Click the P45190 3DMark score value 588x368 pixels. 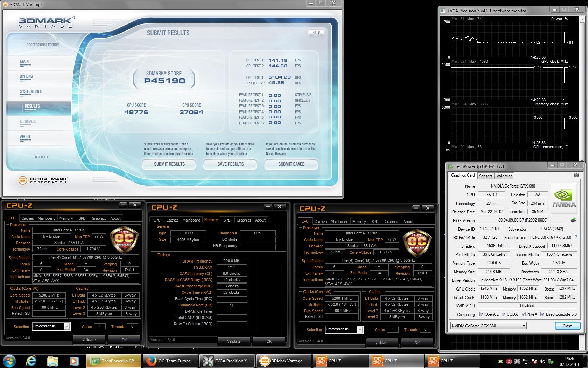pyautogui.click(x=164, y=81)
